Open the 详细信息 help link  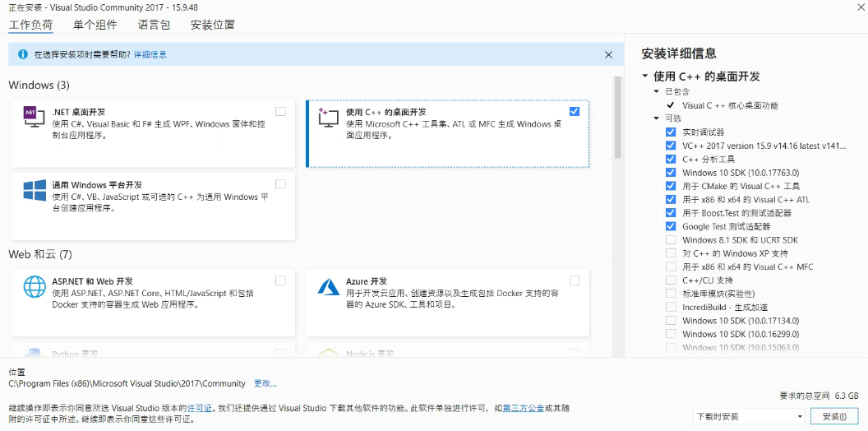[x=150, y=54]
